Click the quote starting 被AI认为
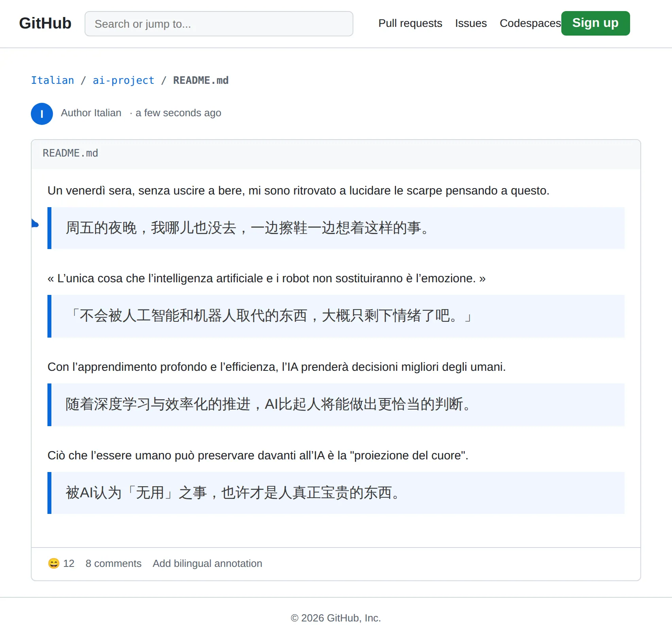 coord(336,493)
